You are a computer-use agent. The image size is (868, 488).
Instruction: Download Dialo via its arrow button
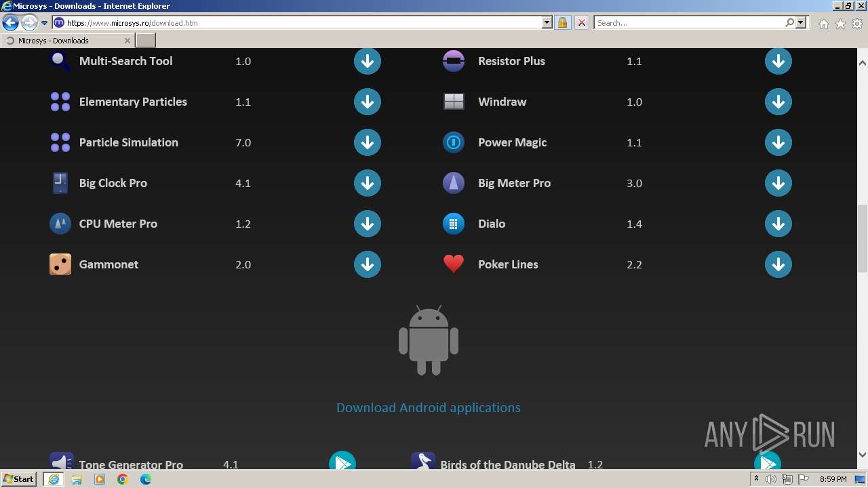[778, 224]
